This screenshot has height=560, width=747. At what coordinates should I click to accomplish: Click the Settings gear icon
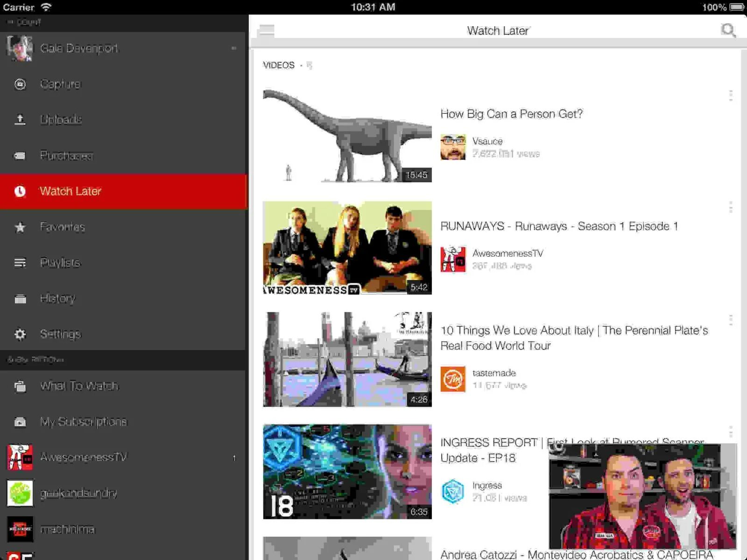click(20, 334)
